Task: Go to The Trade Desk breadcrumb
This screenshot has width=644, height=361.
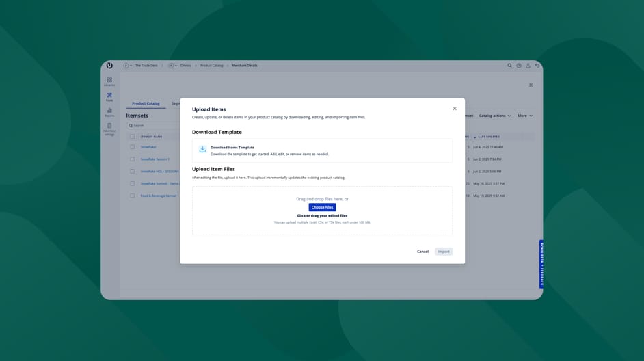Action: (146, 66)
